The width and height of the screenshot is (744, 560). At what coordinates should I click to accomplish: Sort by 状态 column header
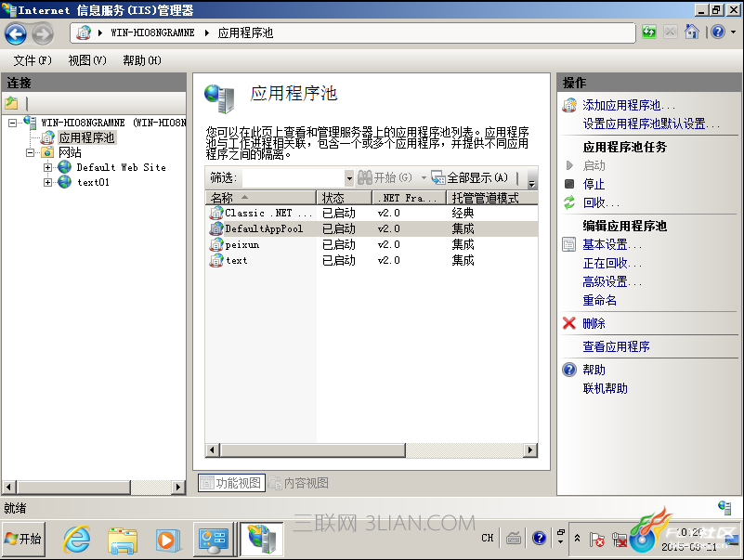point(344,198)
